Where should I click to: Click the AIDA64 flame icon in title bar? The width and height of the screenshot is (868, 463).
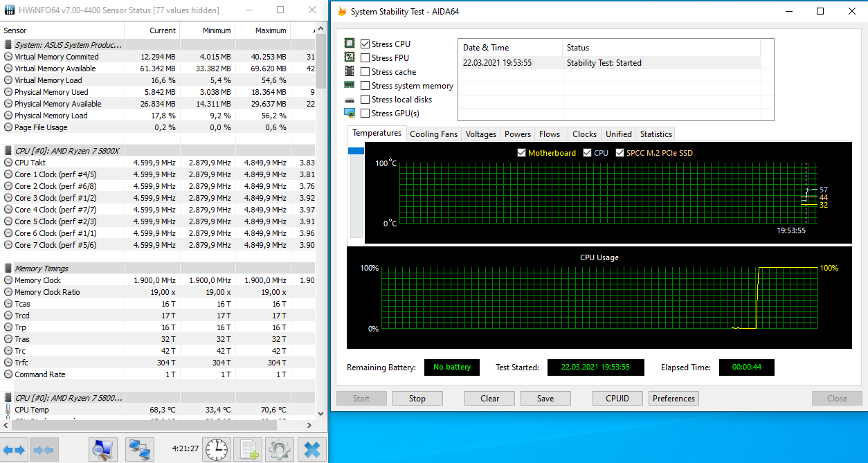[341, 11]
